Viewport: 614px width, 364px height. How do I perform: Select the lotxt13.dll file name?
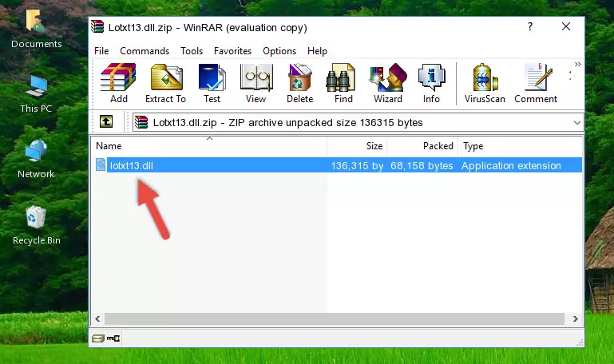point(132,165)
